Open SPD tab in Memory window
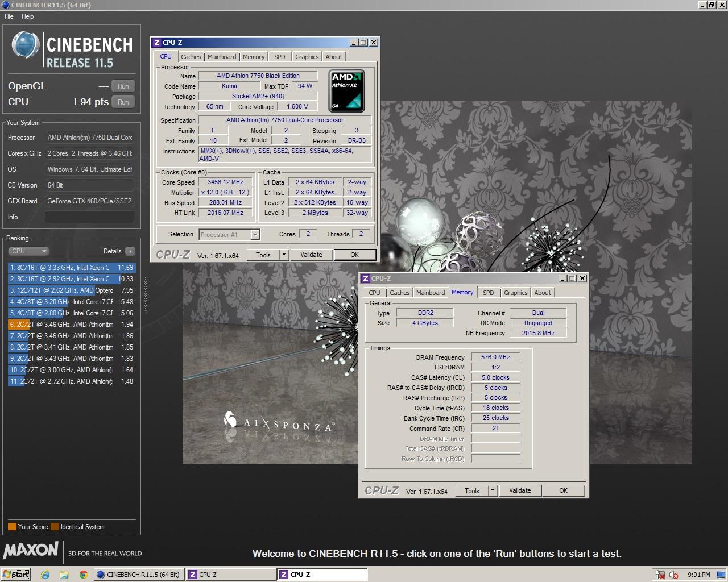 coord(489,293)
